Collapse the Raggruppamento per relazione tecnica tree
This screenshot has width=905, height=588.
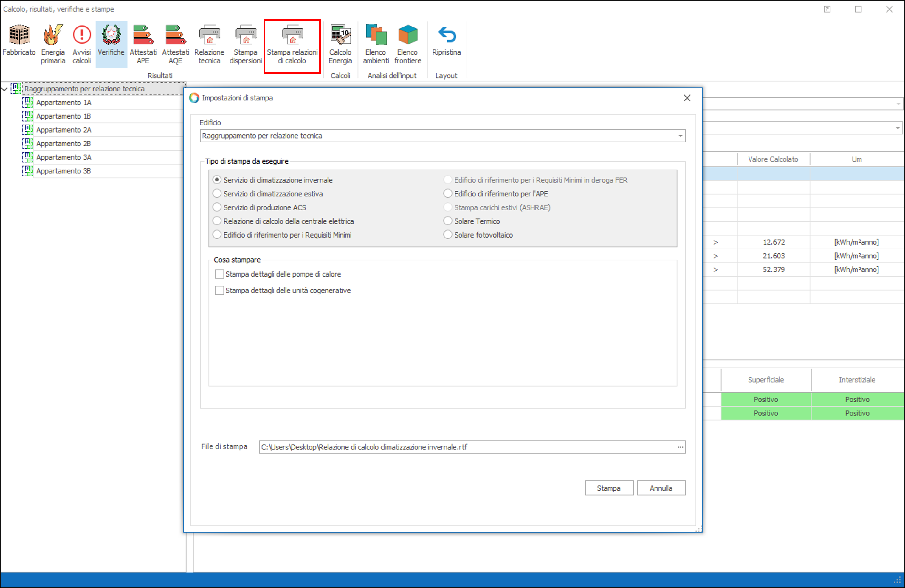coord(4,89)
